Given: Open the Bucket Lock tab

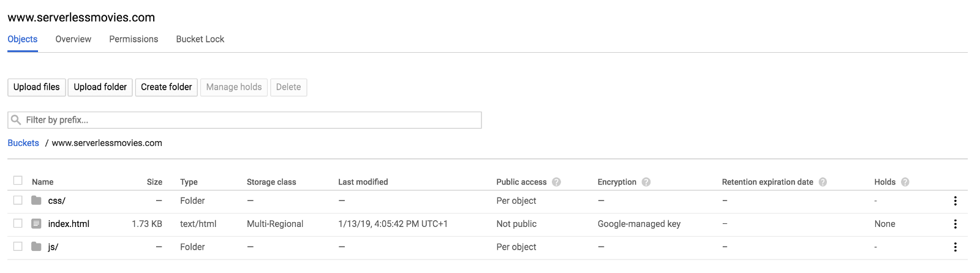Looking at the screenshot, I should [x=200, y=39].
